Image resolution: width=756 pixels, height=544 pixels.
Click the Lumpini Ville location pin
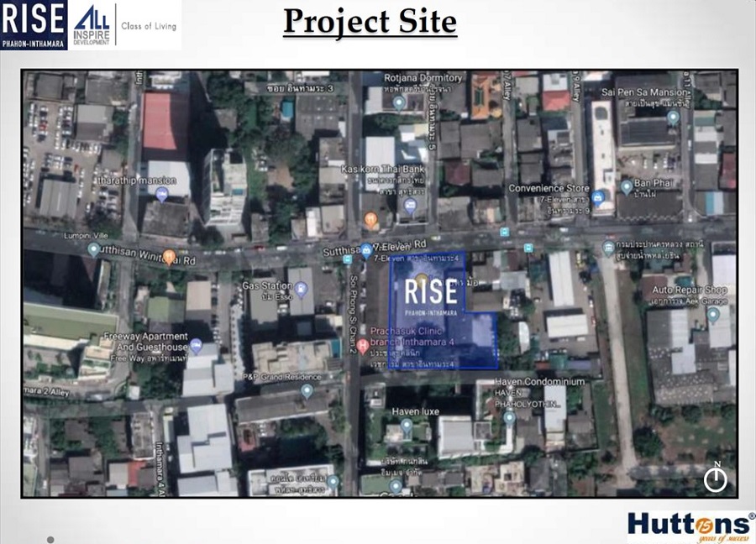tap(94, 249)
